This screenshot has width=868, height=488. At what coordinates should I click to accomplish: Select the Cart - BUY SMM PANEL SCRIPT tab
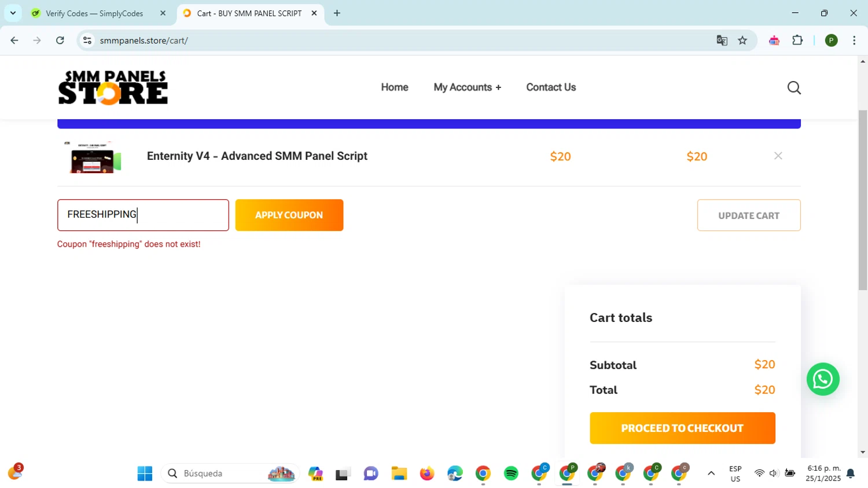pyautogui.click(x=249, y=13)
